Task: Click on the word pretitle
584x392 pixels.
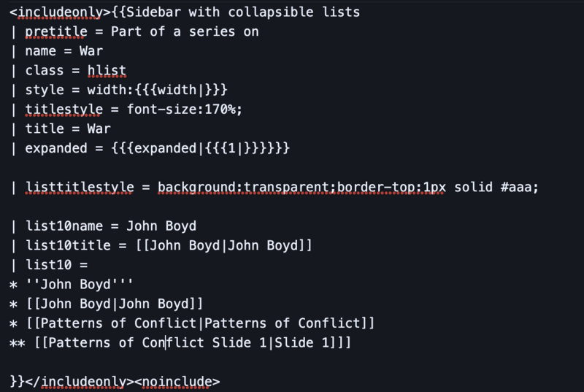Action: coord(56,32)
